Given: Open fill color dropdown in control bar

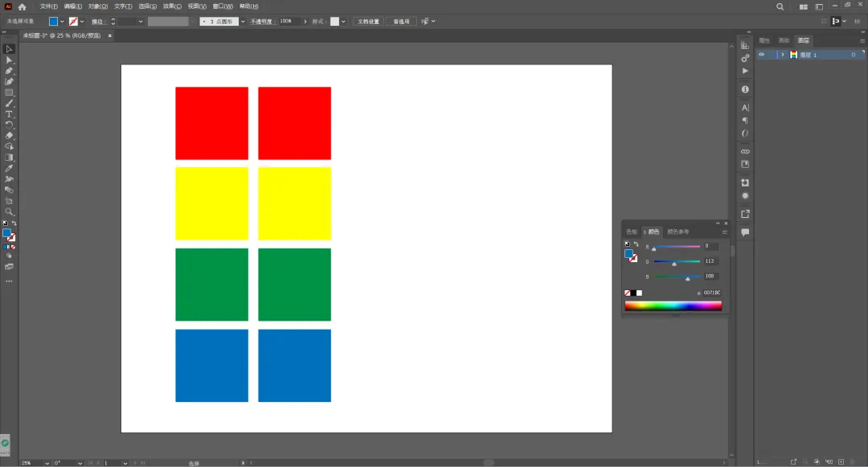Looking at the screenshot, I should point(62,22).
